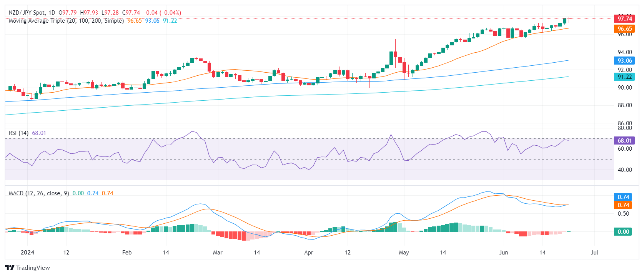Click the Jul marker on the time axis
Viewport: 644px width, 276px height.
[594, 253]
